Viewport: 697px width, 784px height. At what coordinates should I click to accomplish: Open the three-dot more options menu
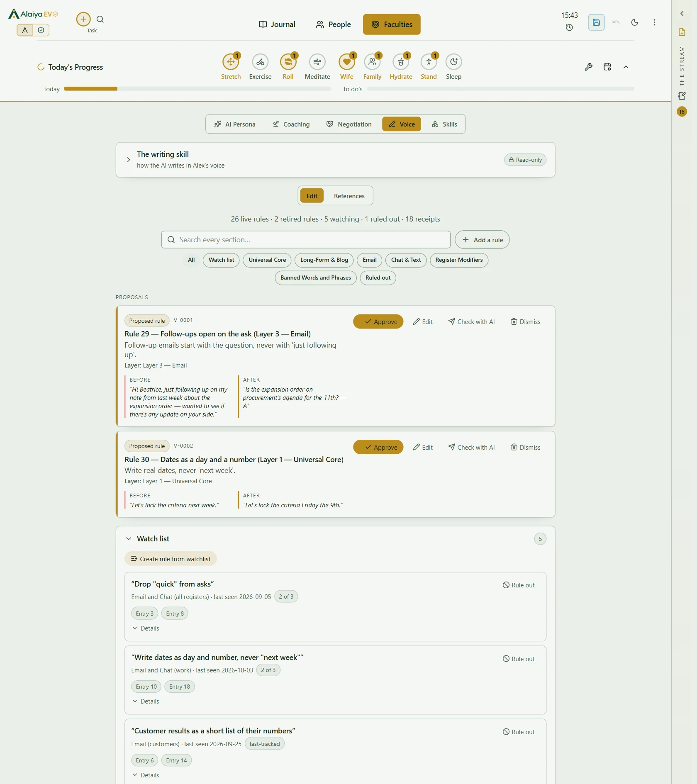tap(654, 22)
